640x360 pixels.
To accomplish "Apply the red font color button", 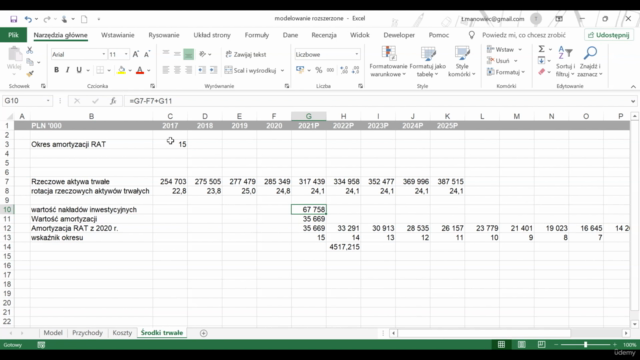I will point(140,70).
